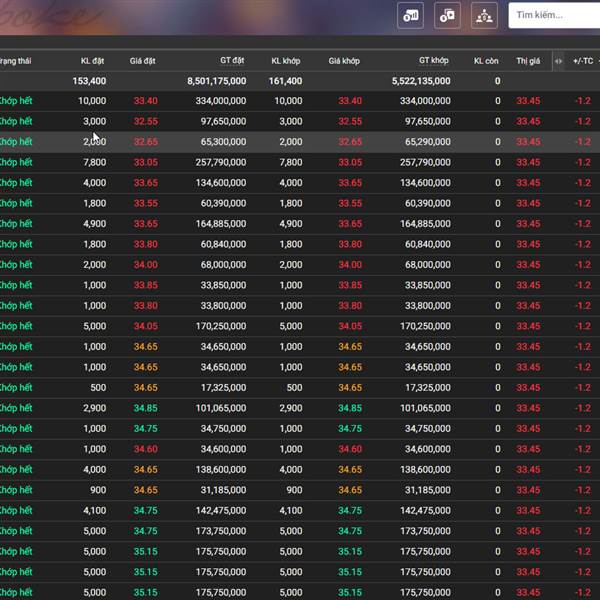Image resolution: width=600 pixels, height=600 pixels.
Task: Click GT khớp cell 17,325,000
Action: (428, 388)
